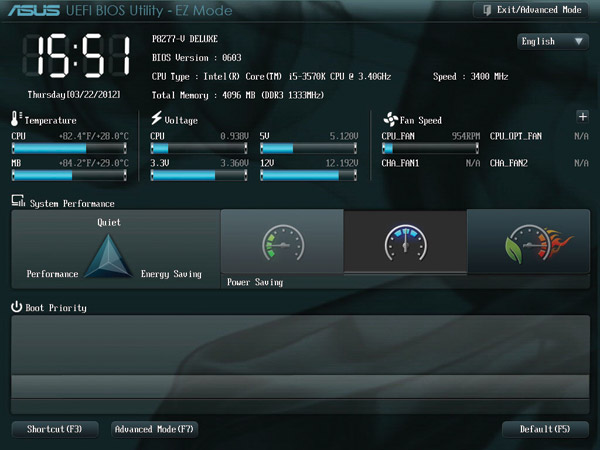Click the Fan Speed fan icon
The height and width of the screenshot is (450, 600).
coord(390,119)
